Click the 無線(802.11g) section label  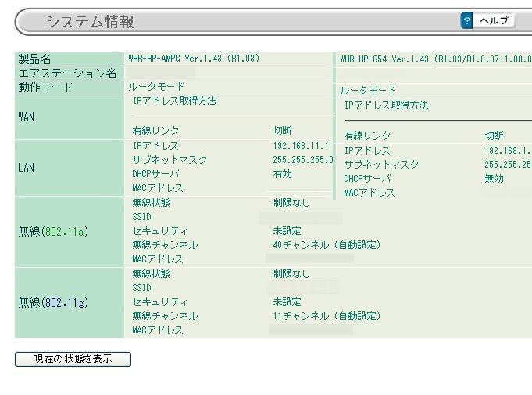point(53,302)
